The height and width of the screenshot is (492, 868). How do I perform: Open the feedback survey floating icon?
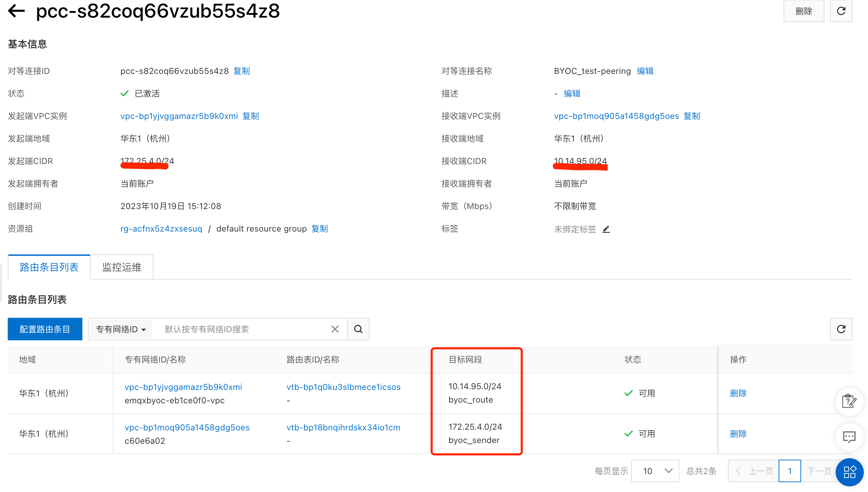point(849,401)
